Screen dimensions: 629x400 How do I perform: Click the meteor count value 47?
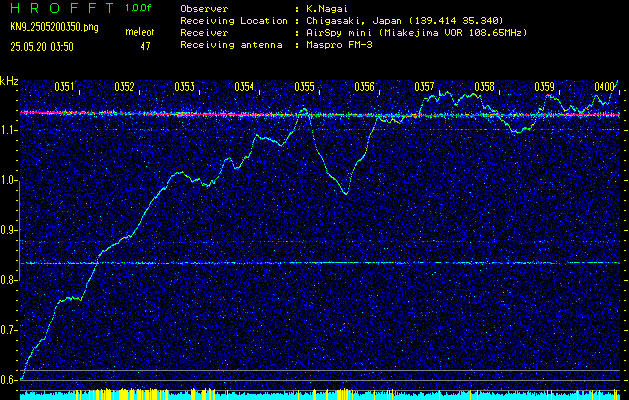click(145, 47)
